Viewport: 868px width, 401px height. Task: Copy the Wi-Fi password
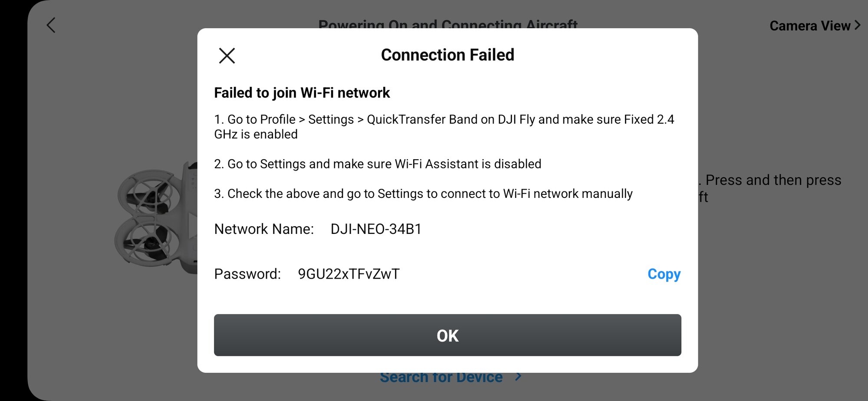pos(664,274)
